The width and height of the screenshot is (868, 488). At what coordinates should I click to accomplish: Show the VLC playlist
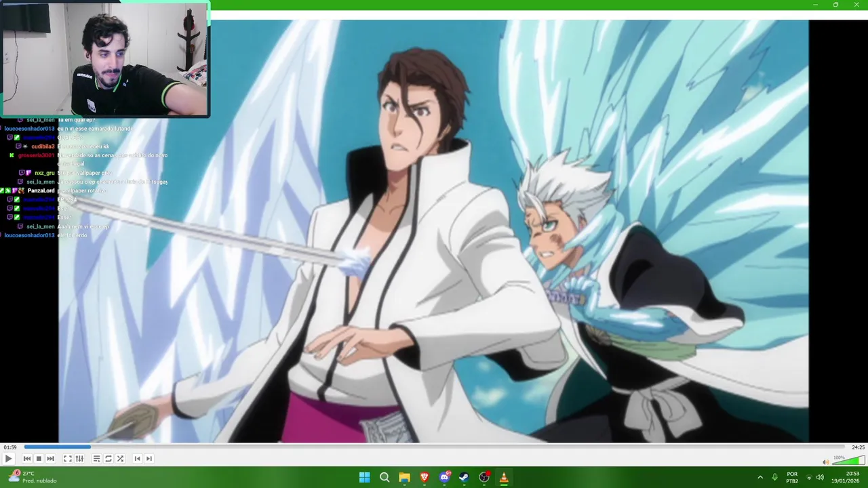coord(96,459)
